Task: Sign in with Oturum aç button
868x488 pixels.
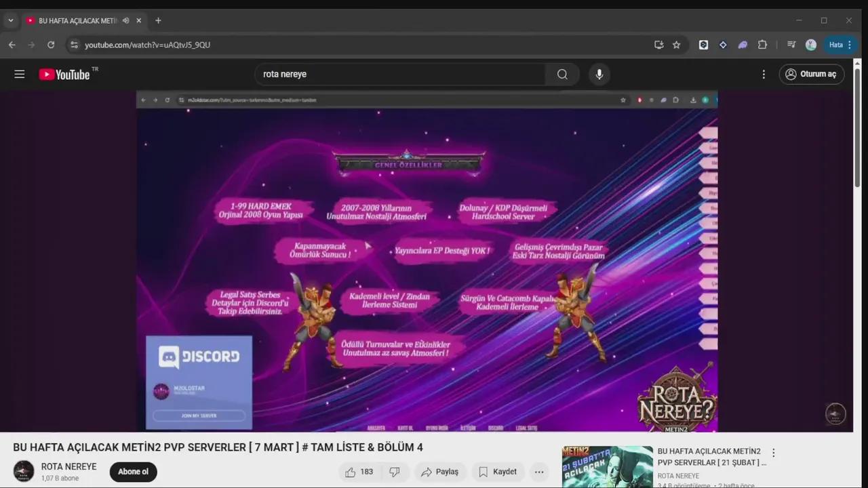Action: pos(812,75)
